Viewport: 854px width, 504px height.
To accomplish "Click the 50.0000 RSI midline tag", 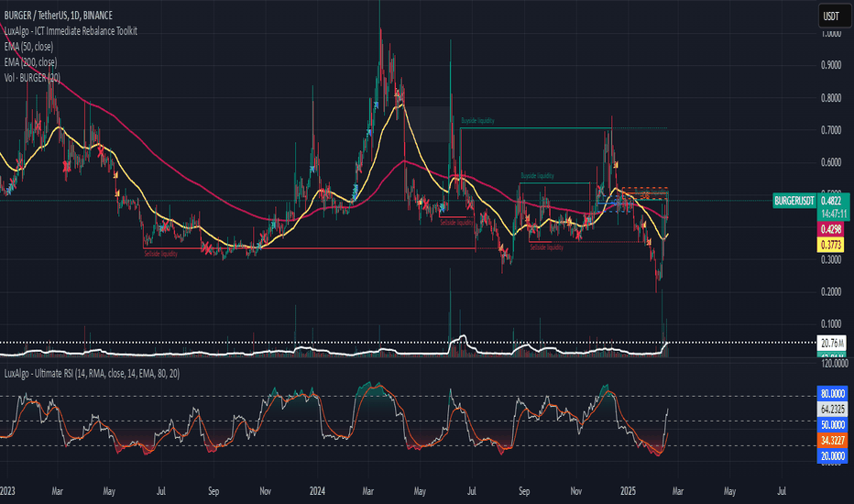I will click(x=833, y=424).
